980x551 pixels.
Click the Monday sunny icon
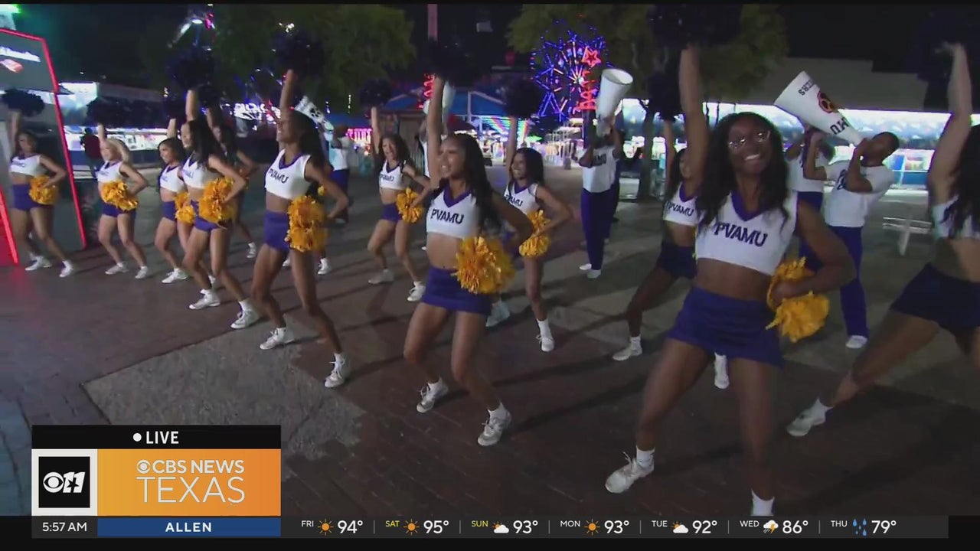[x=592, y=527]
